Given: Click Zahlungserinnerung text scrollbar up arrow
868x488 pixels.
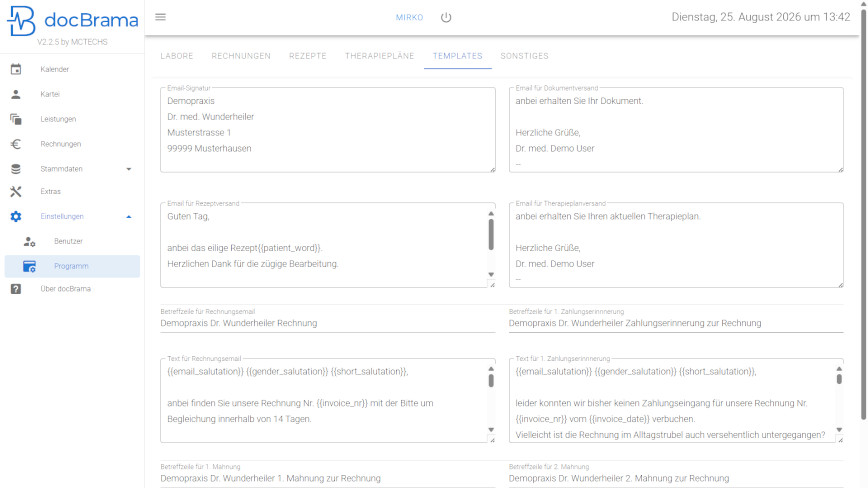Looking at the screenshot, I should click(839, 369).
